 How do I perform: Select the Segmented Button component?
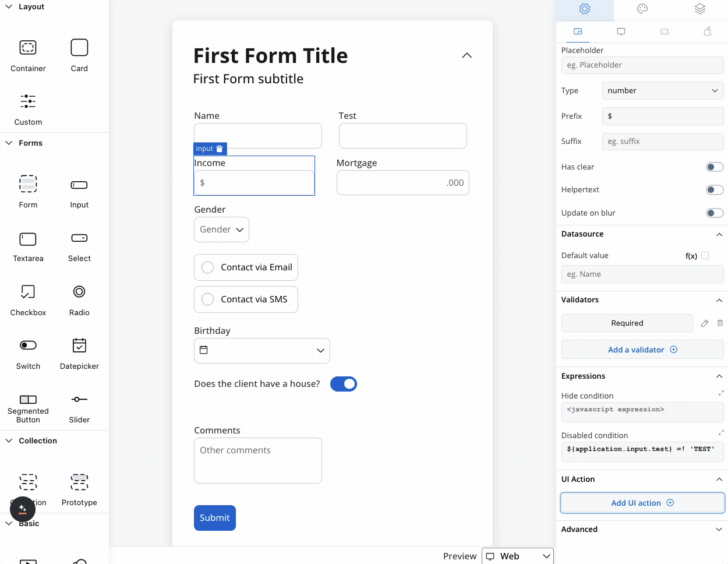(x=28, y=407)
